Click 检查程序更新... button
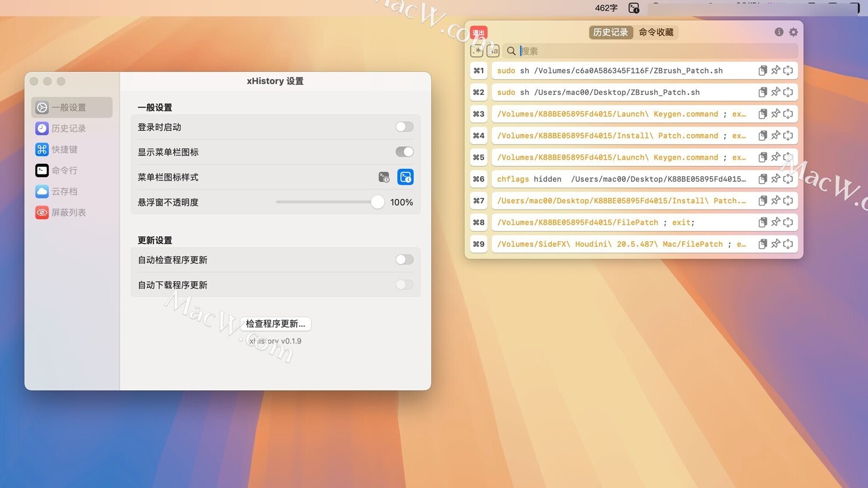 click(x=275, y=324)
